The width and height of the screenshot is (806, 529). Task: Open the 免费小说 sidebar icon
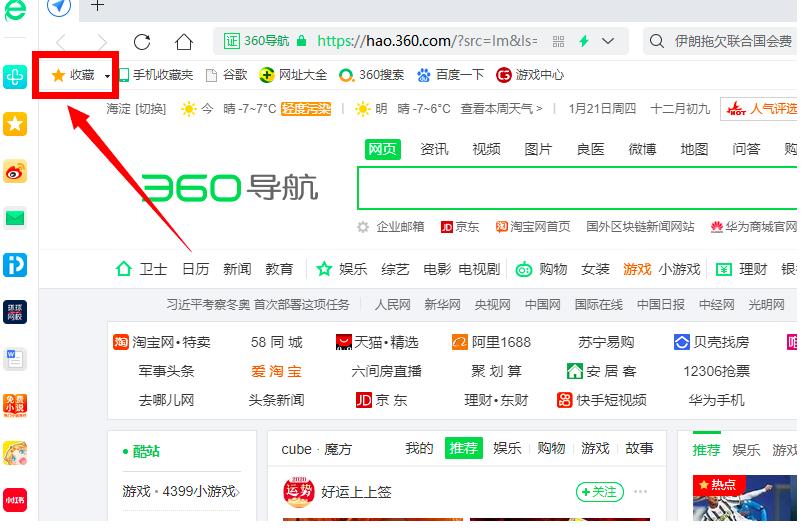(x=15, y=406)
